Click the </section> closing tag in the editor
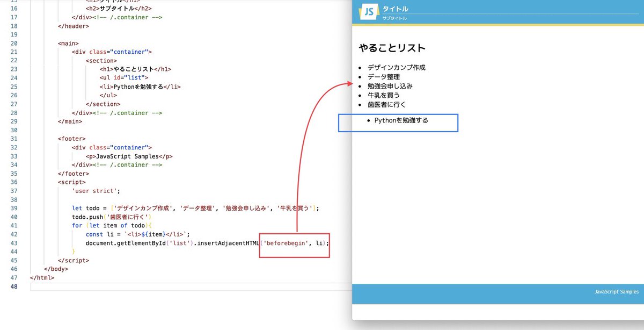The height and width of the screenshot is (330, 644). click(x=103, y=104)
